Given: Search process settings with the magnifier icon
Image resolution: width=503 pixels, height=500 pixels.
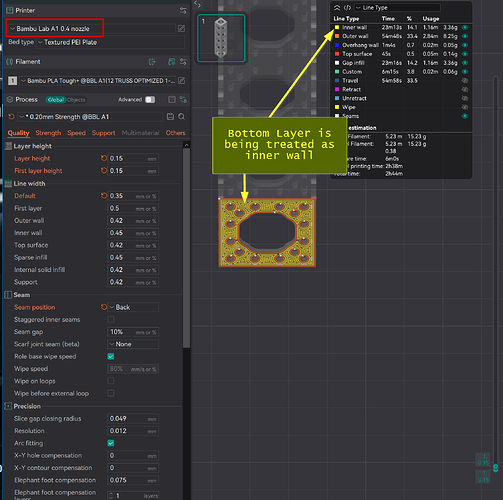Looking at the screenshot, I should pyautogui.click(x=181, y=117).
